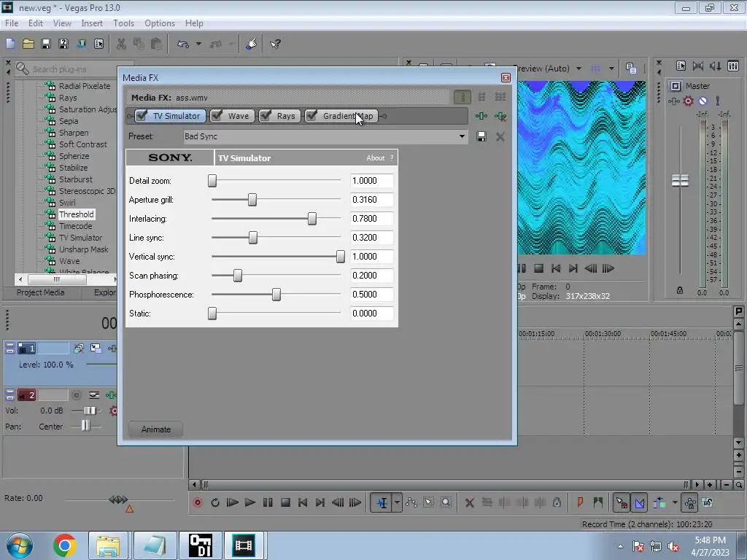
Task: Click the Record button in transport bar
Action: click(197, 502)
